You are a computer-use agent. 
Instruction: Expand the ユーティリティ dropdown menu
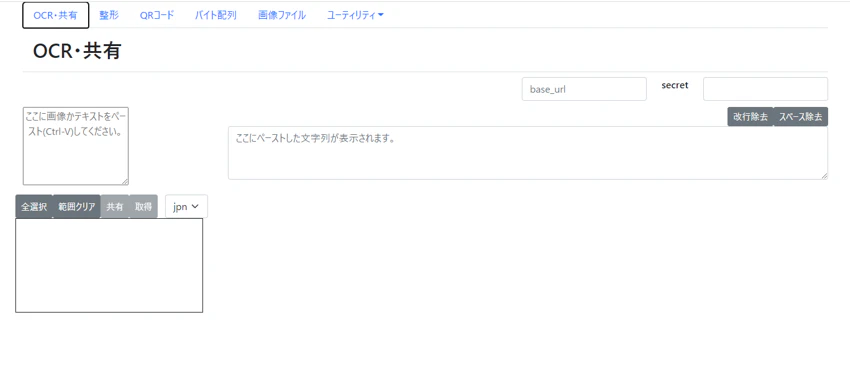(x=355, y=15)
